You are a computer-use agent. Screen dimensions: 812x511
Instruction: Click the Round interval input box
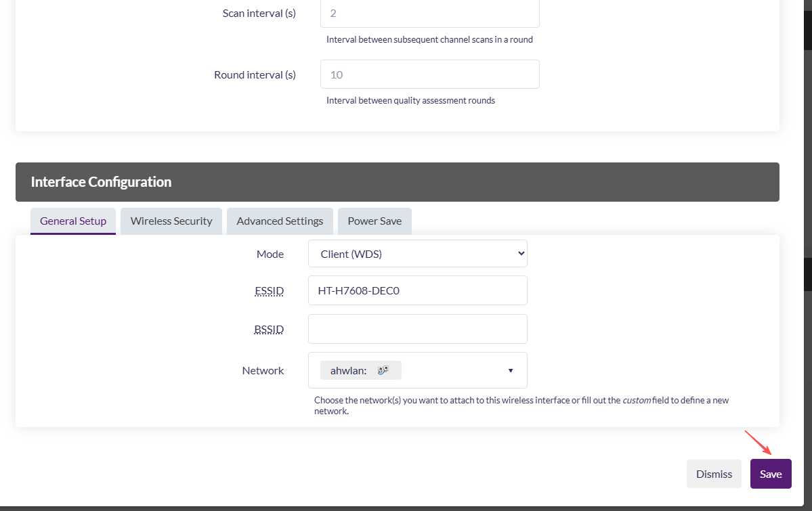[429, 74]
